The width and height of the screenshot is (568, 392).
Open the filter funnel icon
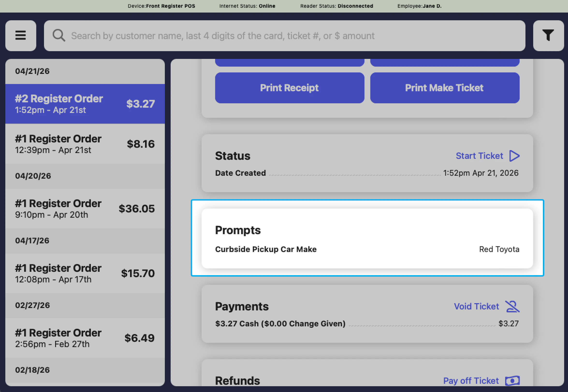pyautogui.click(x=548, y=36)
